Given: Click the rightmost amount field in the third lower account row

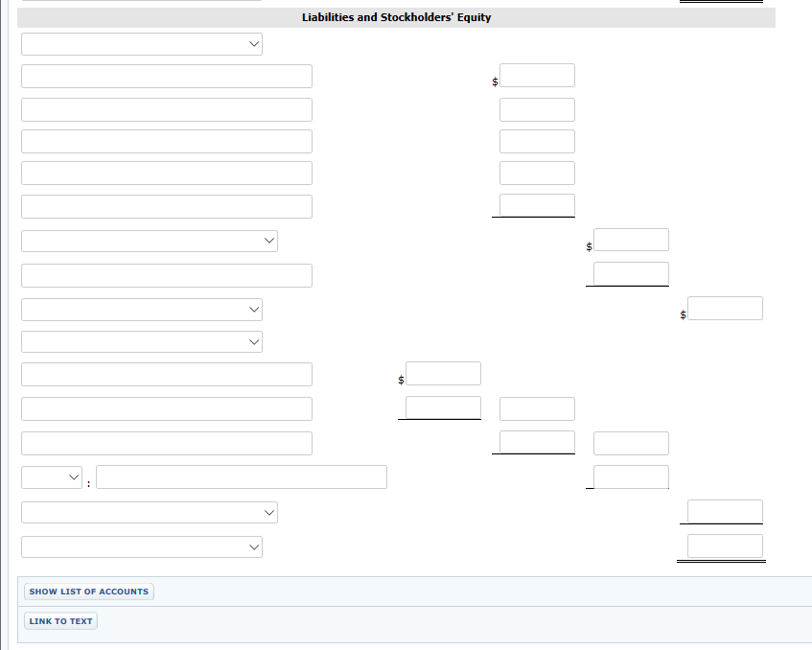Looking at the screenshot, I should [x=631, y=443].
